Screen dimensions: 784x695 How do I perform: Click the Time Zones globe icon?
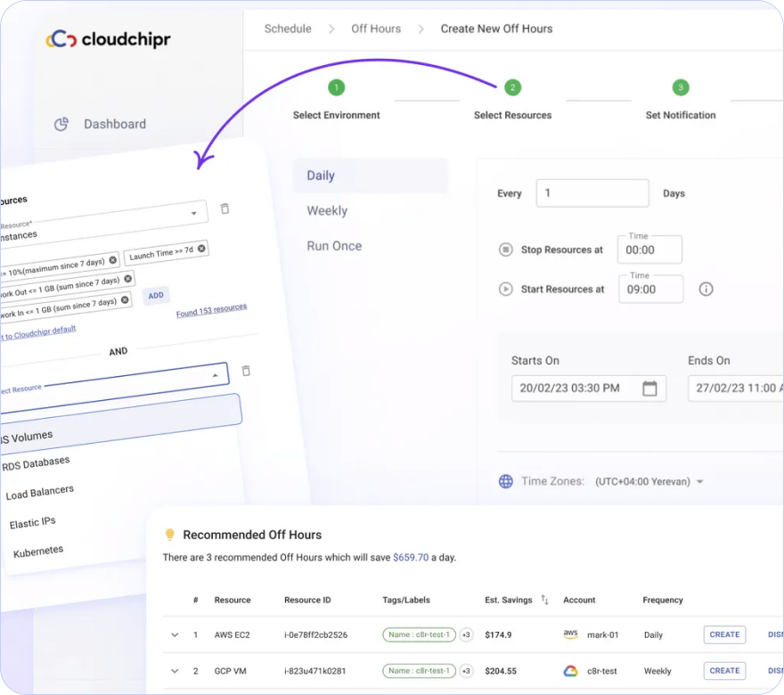pyautogui.click(x=506, y=481)
